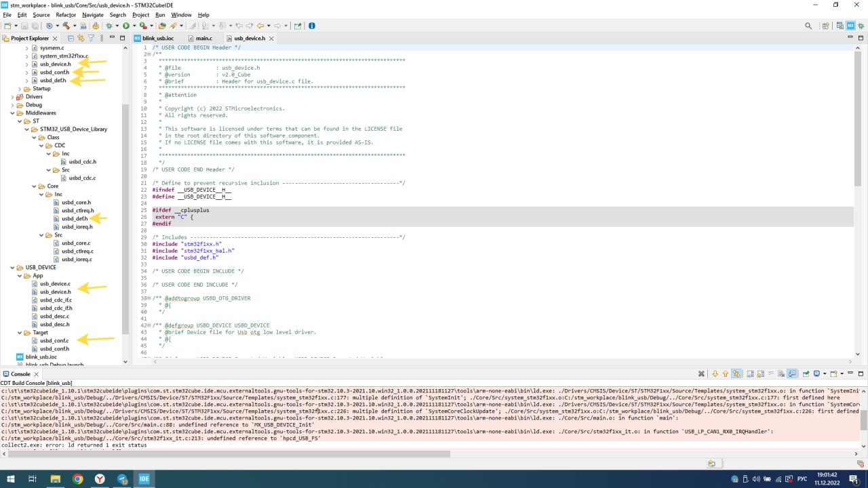
Task: Click the Back navigation arrow in toolbar
Action: click(x=260, y=26)
